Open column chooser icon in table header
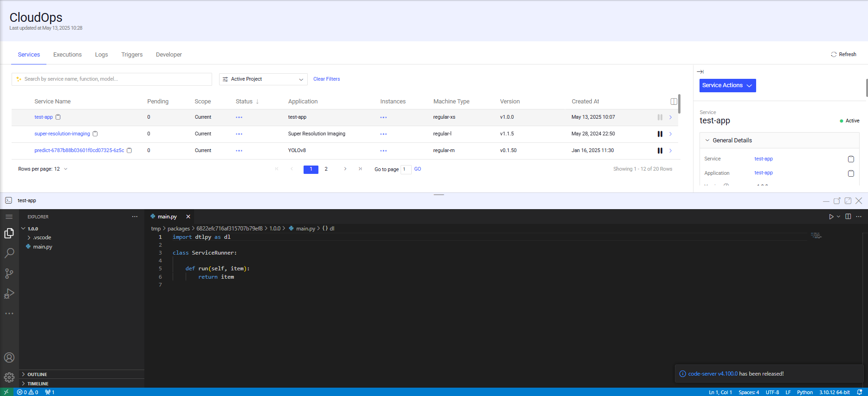This screenshot has height=396, width=868. point(674,102)
